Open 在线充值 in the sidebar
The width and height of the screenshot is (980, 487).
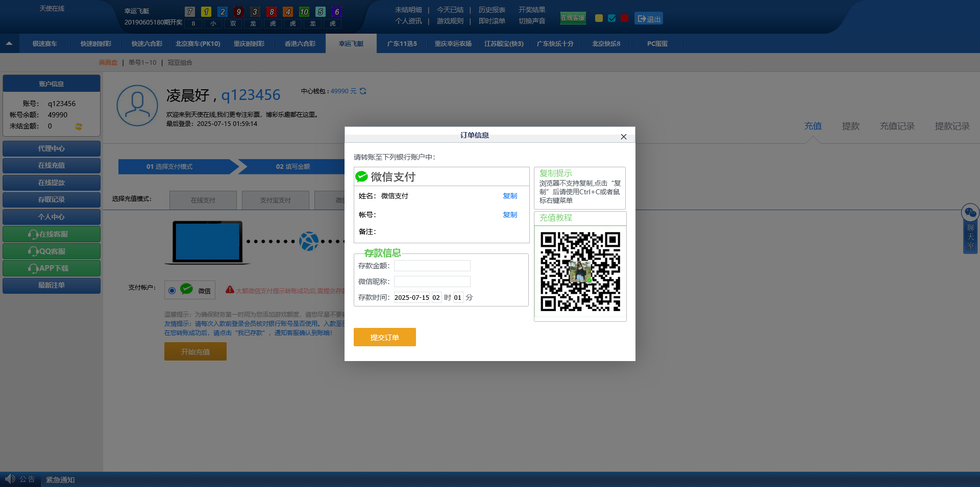(52, 165)
